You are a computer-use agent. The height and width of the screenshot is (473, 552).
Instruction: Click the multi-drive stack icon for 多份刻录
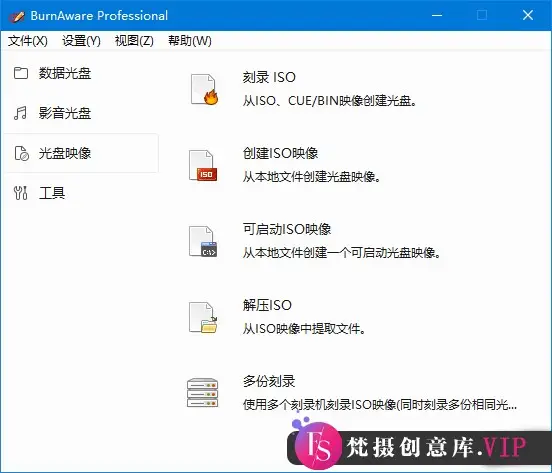pyautogui.click(x=202, y=393)
